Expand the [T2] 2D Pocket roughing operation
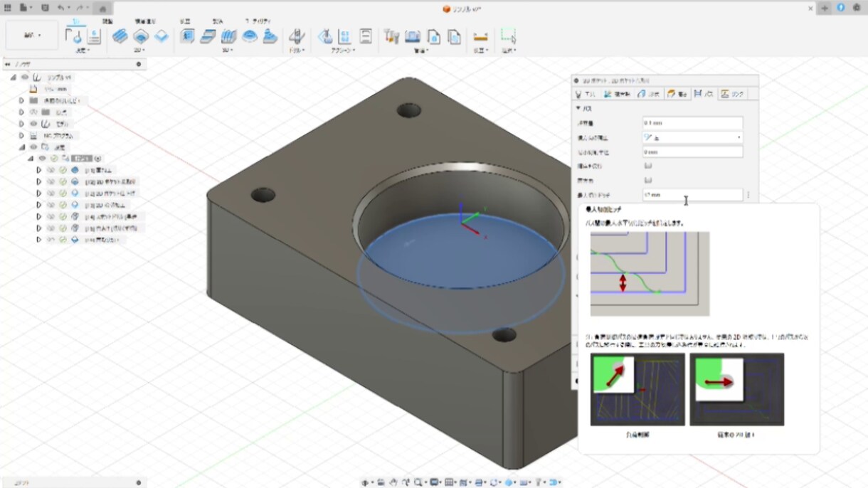This screenshot has height=488, width=868. (x=39, y=181)
